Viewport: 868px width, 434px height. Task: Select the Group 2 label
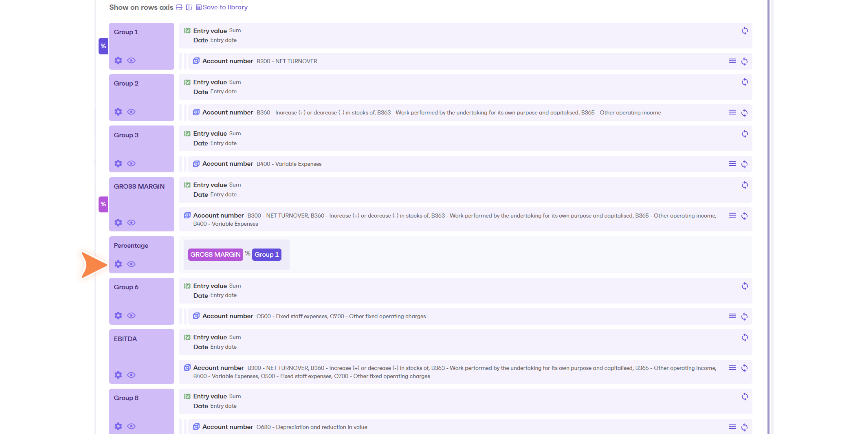126,83
